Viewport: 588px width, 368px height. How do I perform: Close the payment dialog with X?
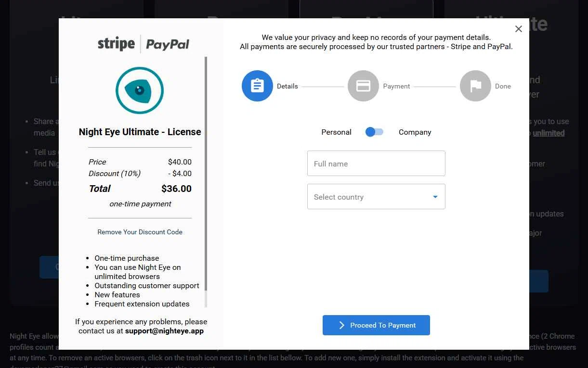(519, 29)
